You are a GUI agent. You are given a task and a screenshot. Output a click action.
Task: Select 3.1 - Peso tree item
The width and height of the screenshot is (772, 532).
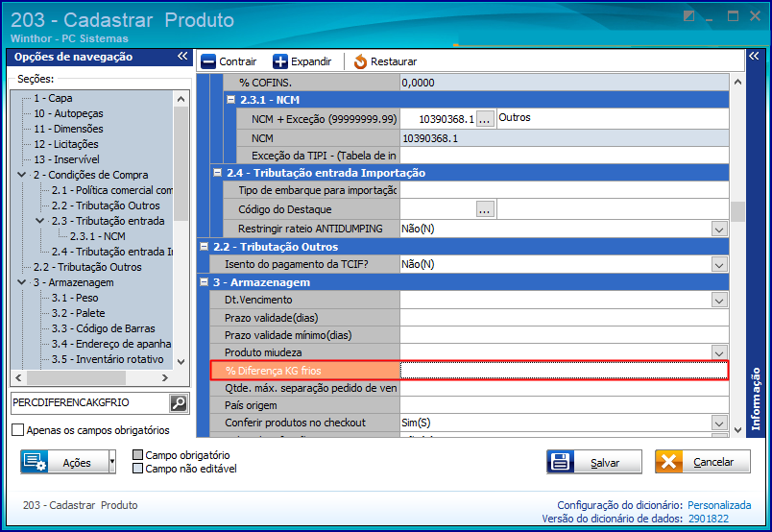75,298
